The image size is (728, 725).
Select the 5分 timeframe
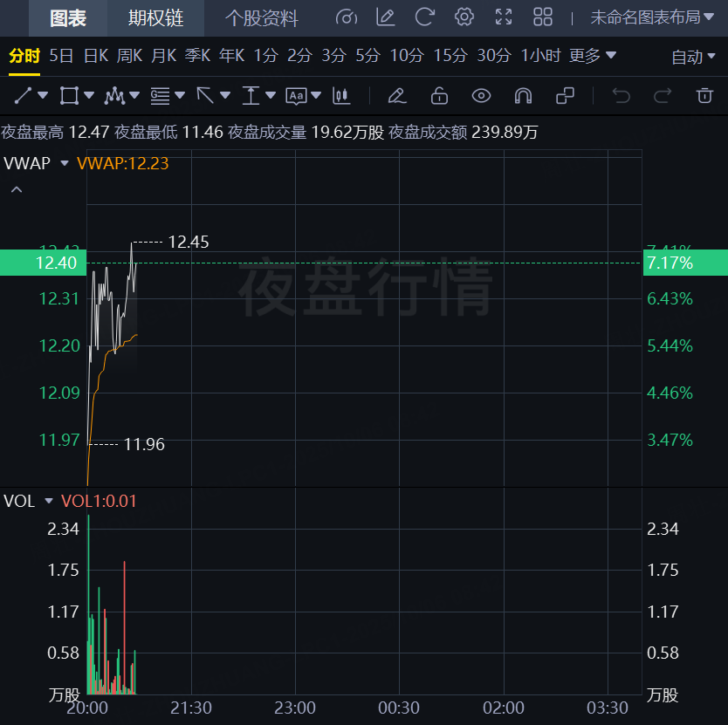tap(368, 56)
